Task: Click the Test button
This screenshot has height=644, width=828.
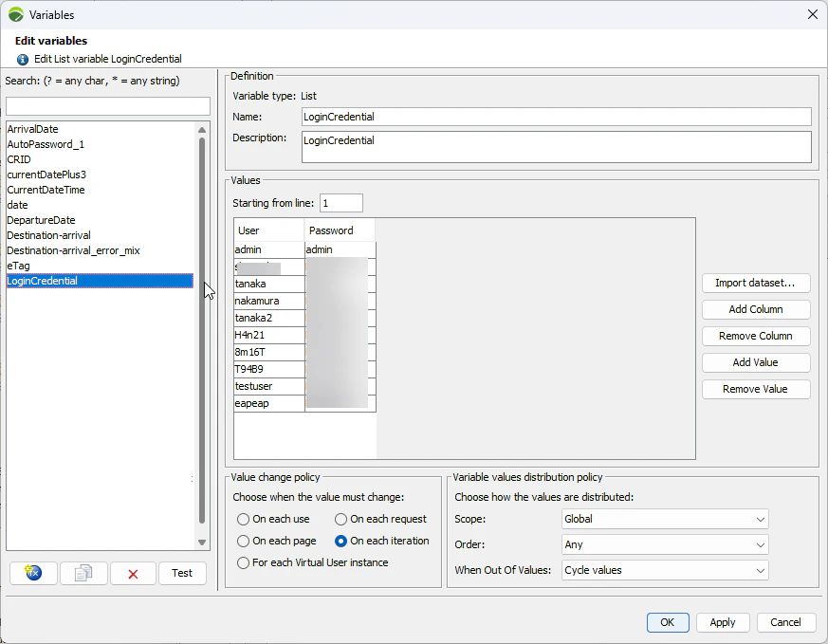Action: point(182,573)
